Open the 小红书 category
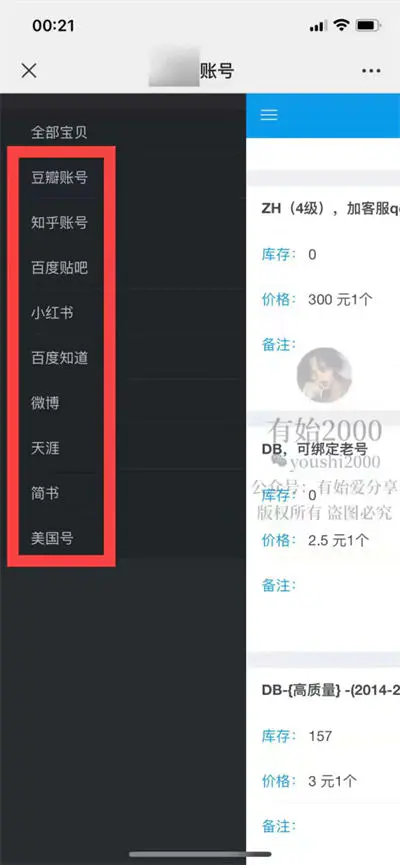The image size is (400, 865). 52,313
